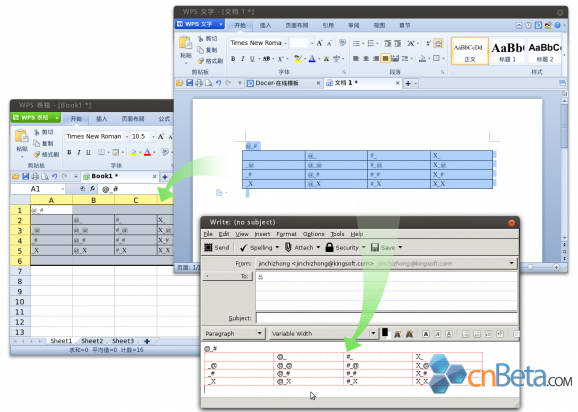This screenshot has height=412, width=578.
Task: Apply 标题 1 style in WPS Writer
Action: coord(508,51)
